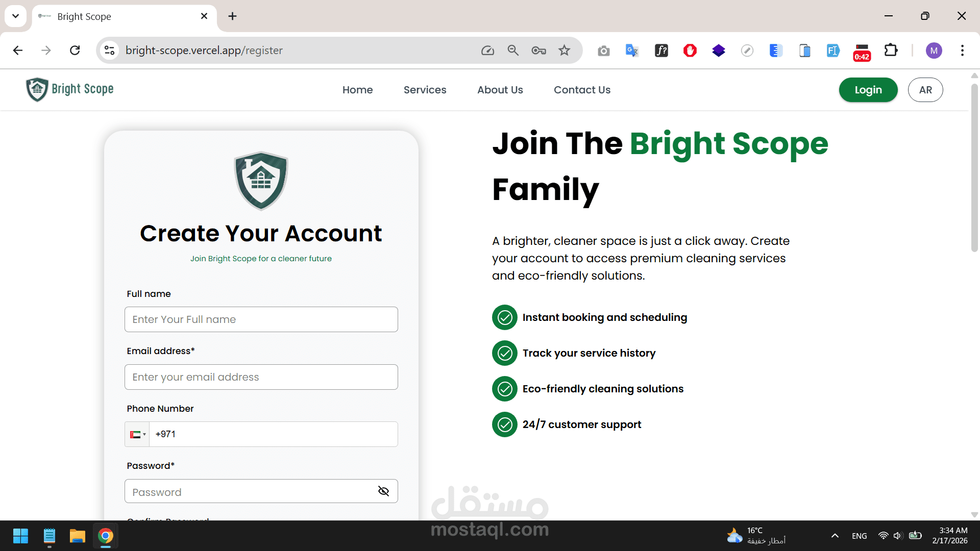The height and width of the screenshot is (551, 980).
Task: Click the Bright Scope shield logo in header
Action: coord(37,90)
